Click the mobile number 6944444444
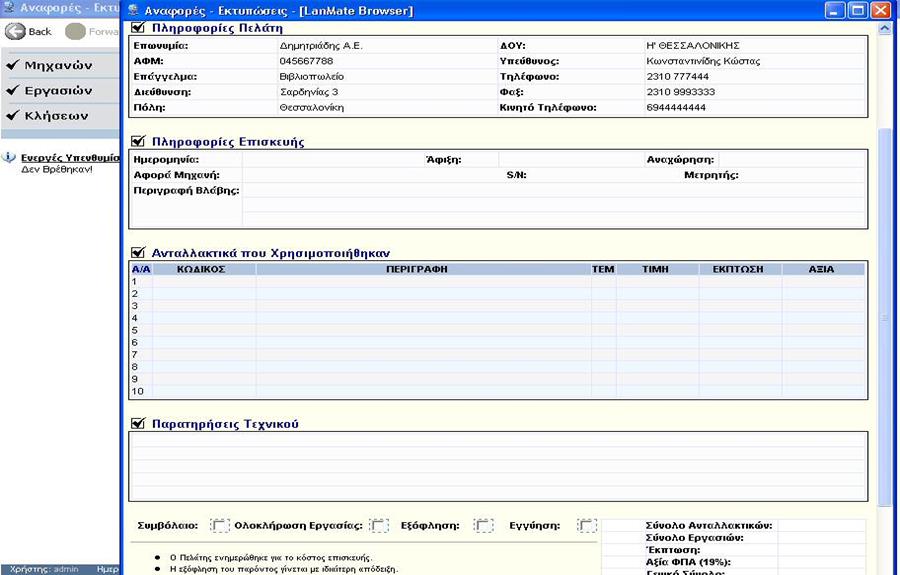Viewport: 900px width, 575px height. pos(676,107)
